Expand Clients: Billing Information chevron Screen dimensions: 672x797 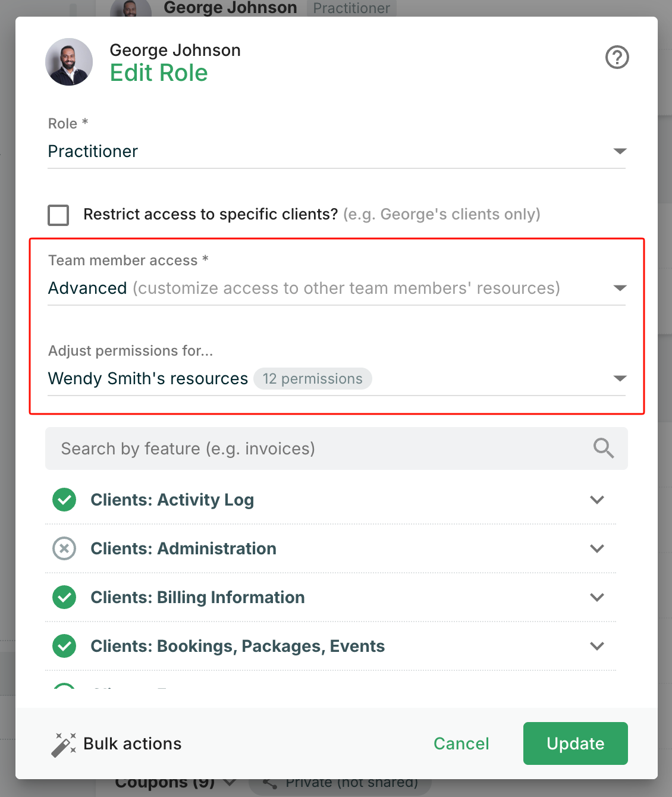tap(597, 597)
